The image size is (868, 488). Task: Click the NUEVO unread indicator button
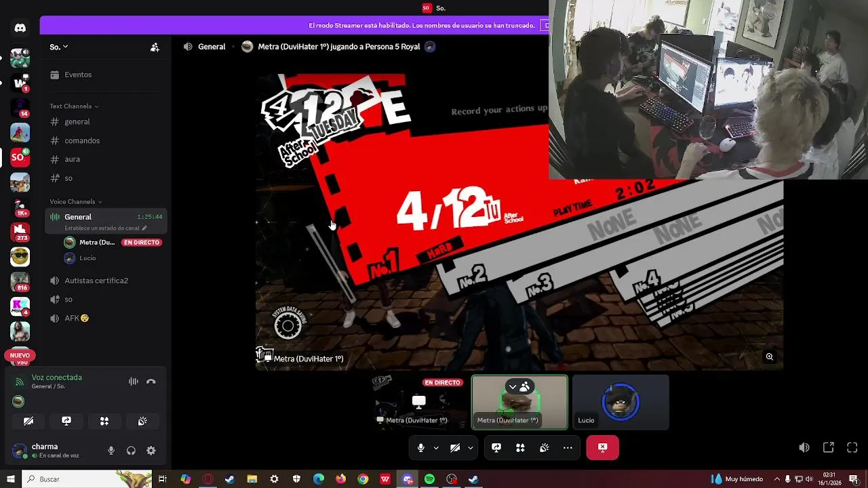pos(20,355)
